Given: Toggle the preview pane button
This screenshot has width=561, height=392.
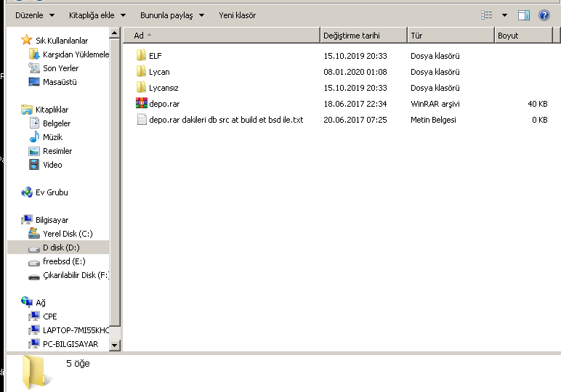Looking at the screenshot, I should (524, 15).
